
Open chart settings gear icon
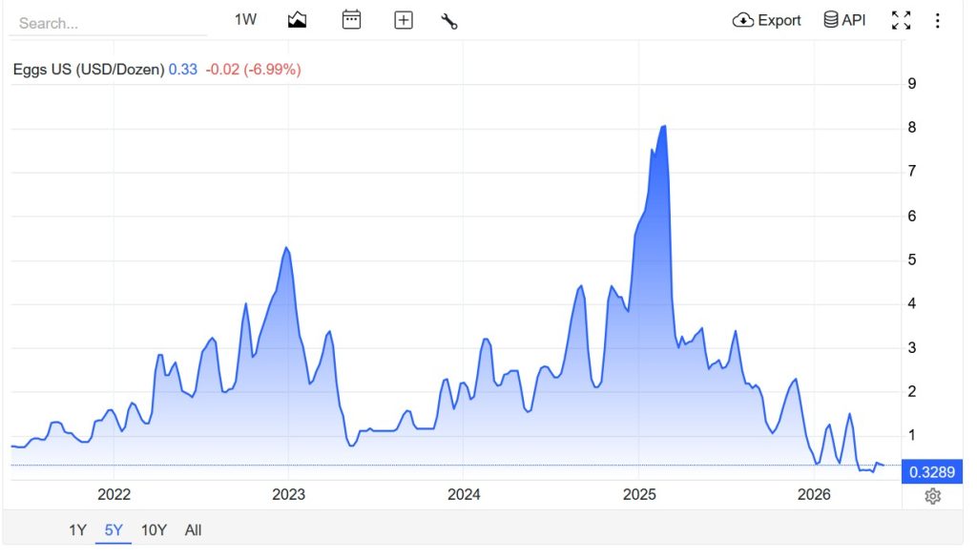coord(932,496)
